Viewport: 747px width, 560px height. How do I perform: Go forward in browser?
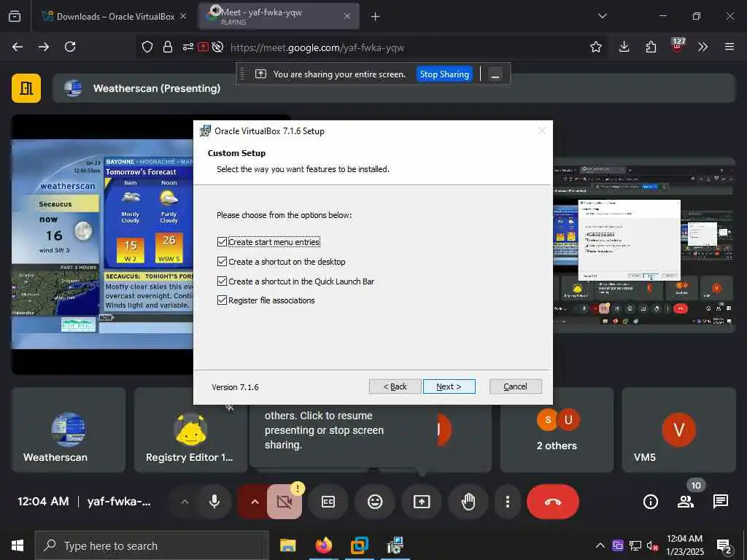tap(44, 47)
